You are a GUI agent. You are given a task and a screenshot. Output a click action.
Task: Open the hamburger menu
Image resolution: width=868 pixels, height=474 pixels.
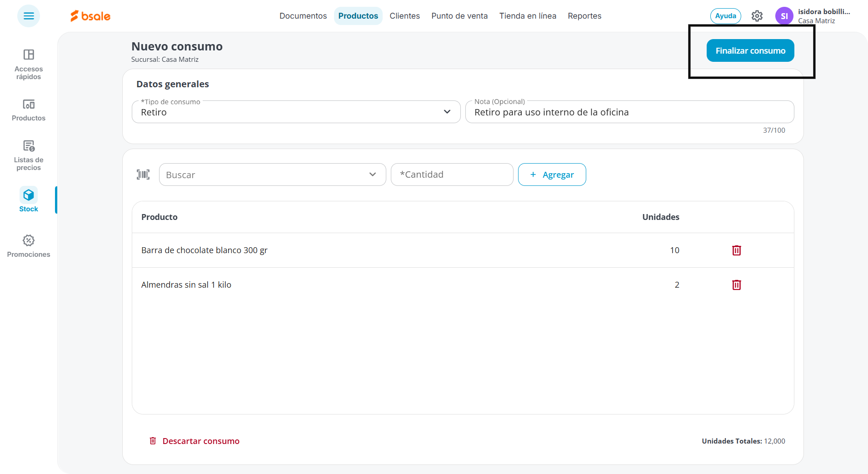[x=29, y=16]
